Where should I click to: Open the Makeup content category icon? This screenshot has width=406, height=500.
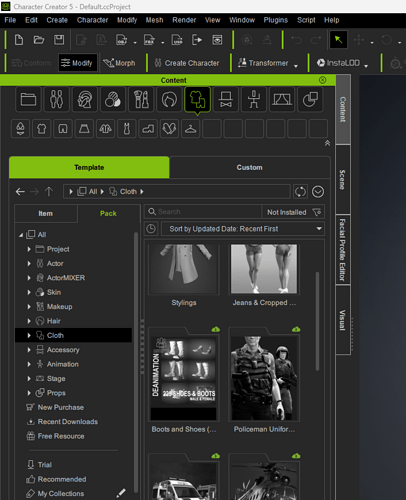[x=141, y=99]
